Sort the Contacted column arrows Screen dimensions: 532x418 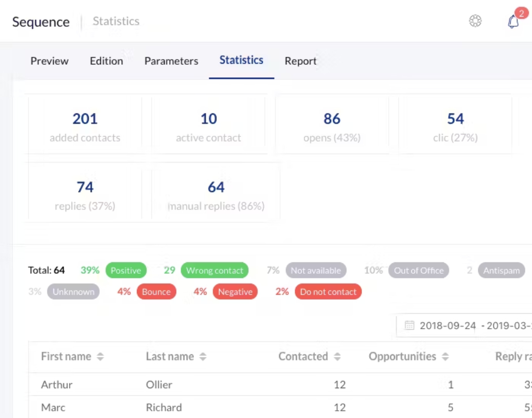[x=337, y=356]
